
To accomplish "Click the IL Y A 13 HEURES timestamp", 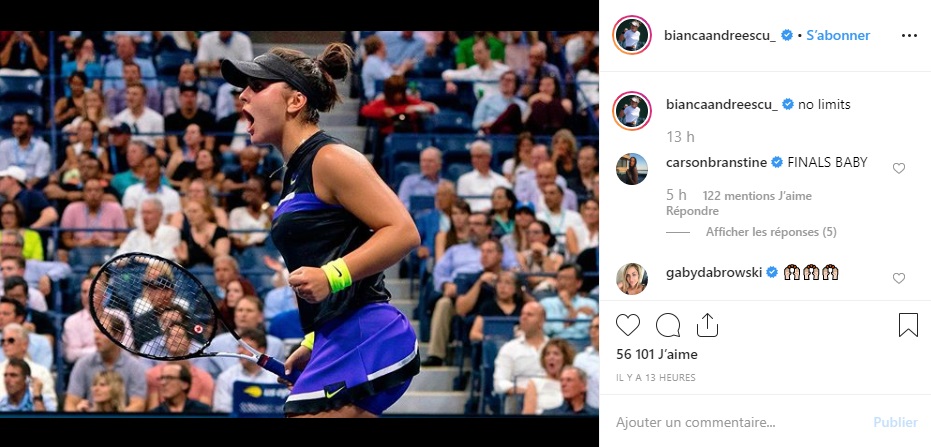I will pyautogui.click(x=656, y=378).
